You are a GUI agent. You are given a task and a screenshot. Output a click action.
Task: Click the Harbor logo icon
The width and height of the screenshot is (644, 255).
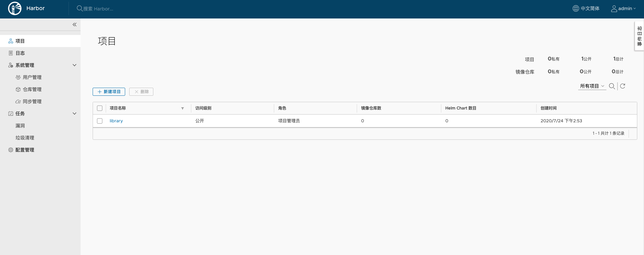pos(15,8)
